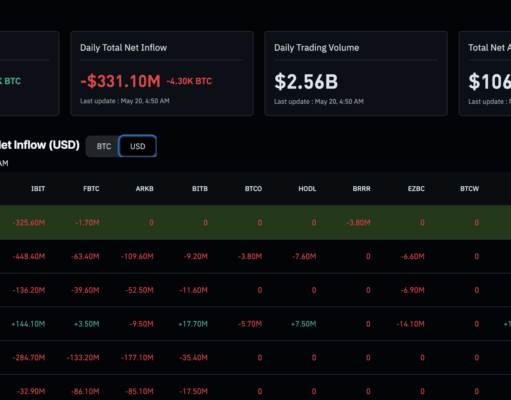
Task: Click the BTCO column header
Action: [253, 189]
